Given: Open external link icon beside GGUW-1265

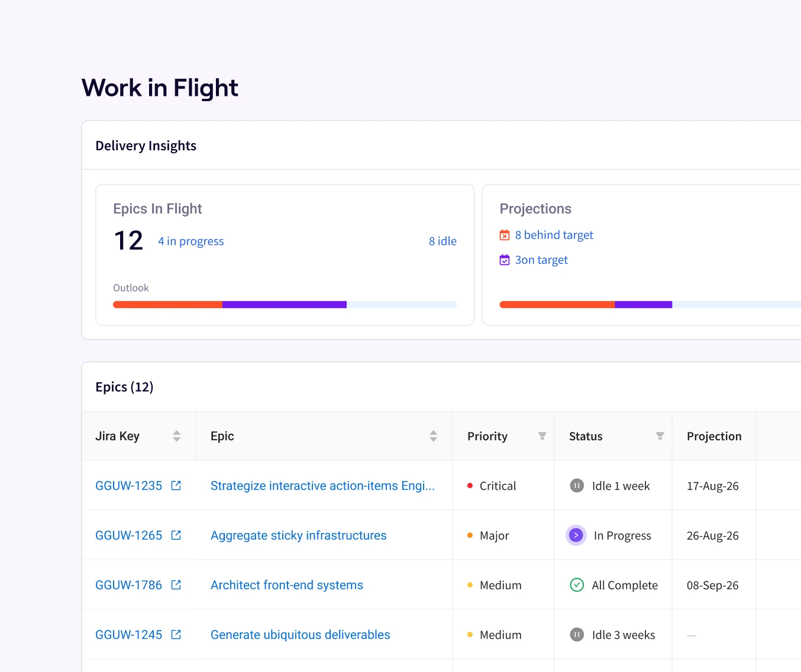Looking at the screenshot, I should (176, 535).
